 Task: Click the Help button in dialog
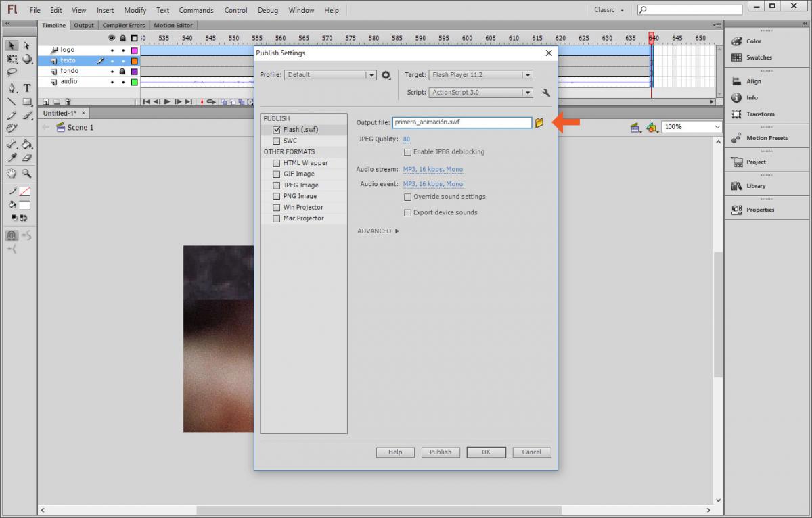395,452
